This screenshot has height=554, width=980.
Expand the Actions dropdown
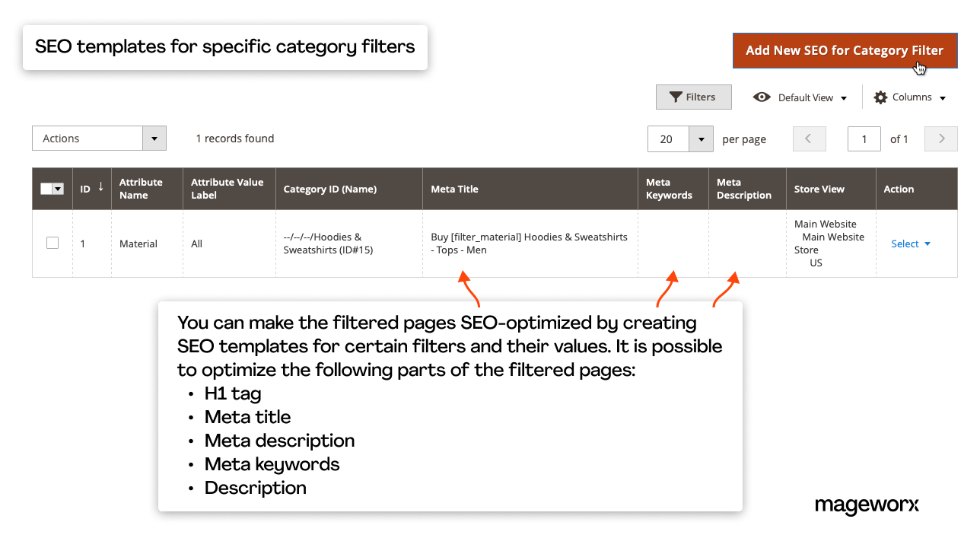[154, 138]
